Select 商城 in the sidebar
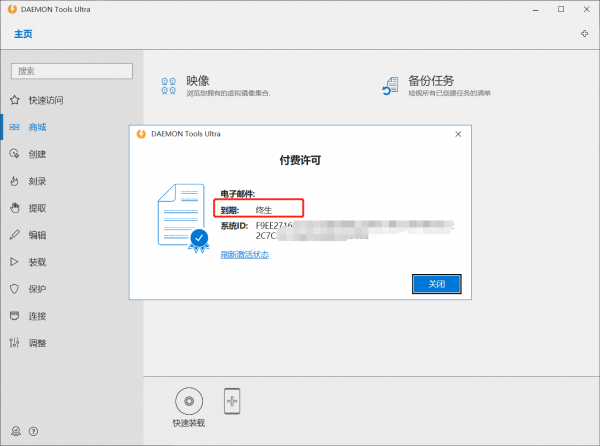 38,127
